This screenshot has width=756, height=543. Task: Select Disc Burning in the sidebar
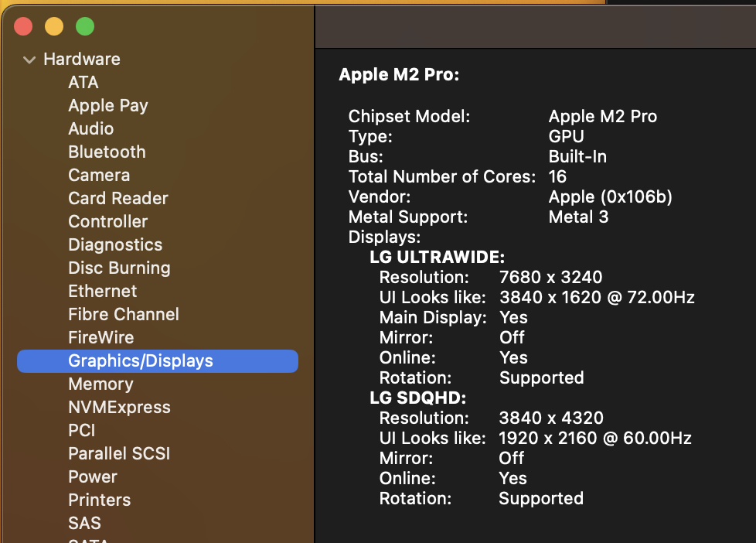(x=119, y=268)
